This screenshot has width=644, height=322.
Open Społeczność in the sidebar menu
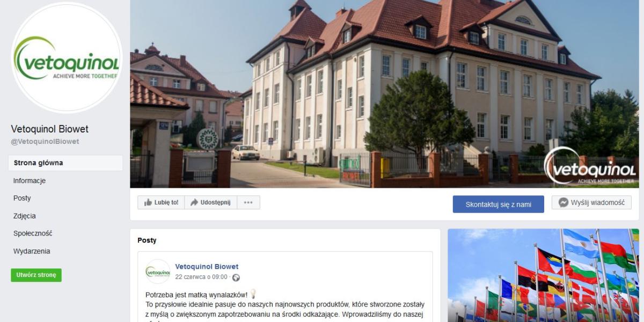(33, 233)
